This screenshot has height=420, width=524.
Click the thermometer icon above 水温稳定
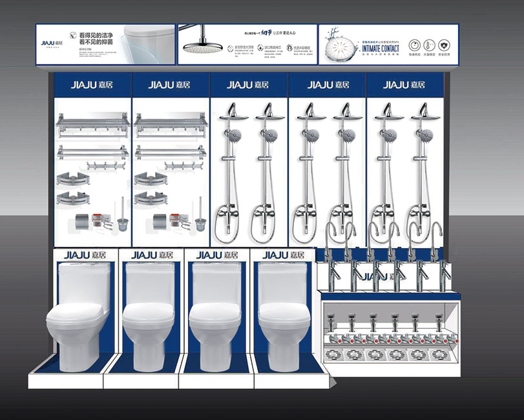coord(429,45)
